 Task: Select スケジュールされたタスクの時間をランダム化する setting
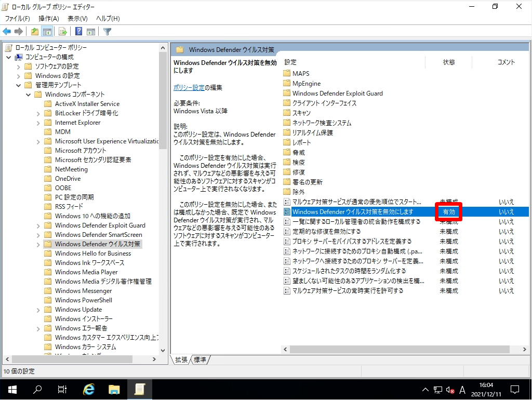[349, 271]
